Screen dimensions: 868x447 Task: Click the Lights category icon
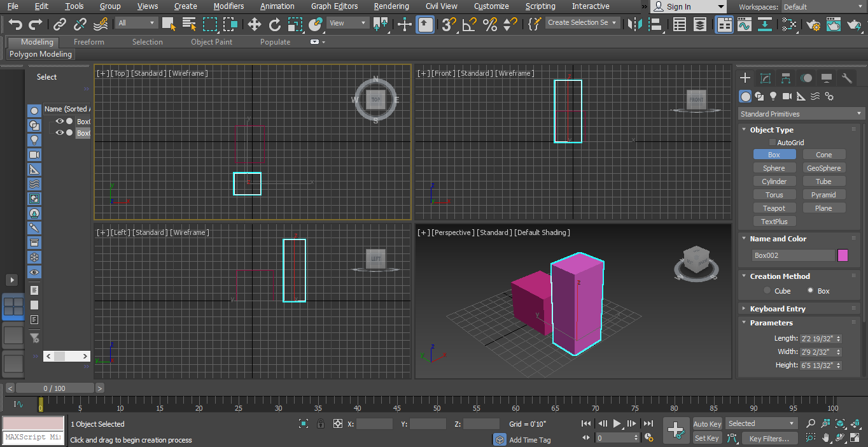[773, 96]
